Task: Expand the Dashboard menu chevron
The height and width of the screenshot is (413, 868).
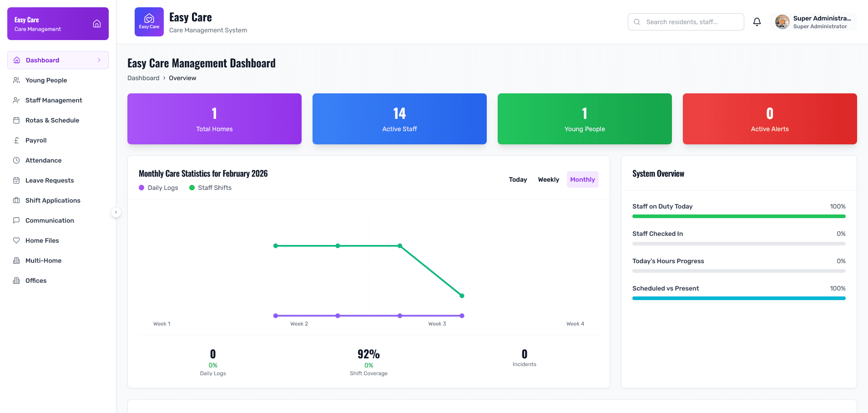Action: tap(99, 60)
